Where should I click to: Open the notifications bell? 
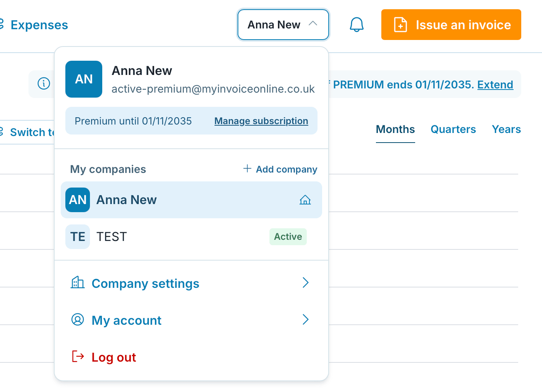[x=356, y=25]
